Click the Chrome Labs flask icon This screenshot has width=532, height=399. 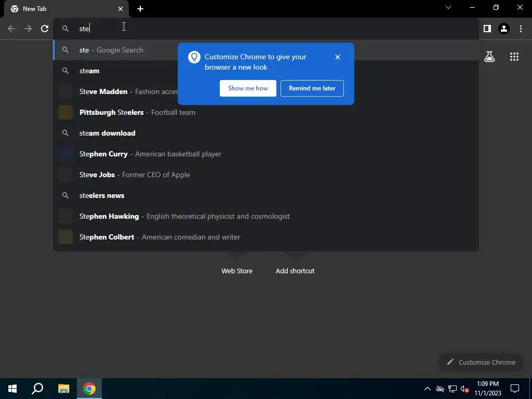[489, 57]
